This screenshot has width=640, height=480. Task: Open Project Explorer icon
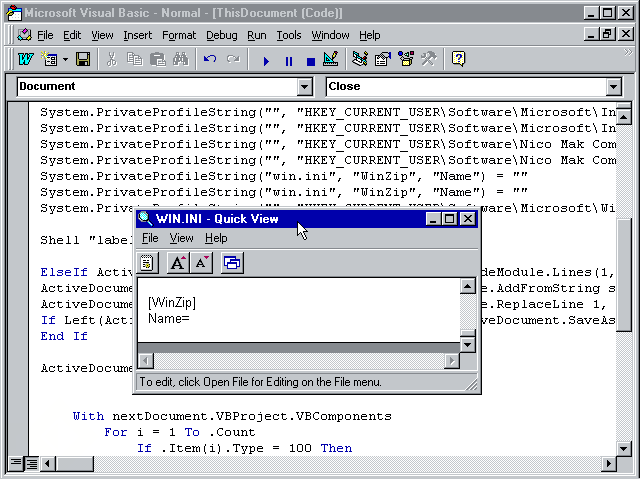360,59
